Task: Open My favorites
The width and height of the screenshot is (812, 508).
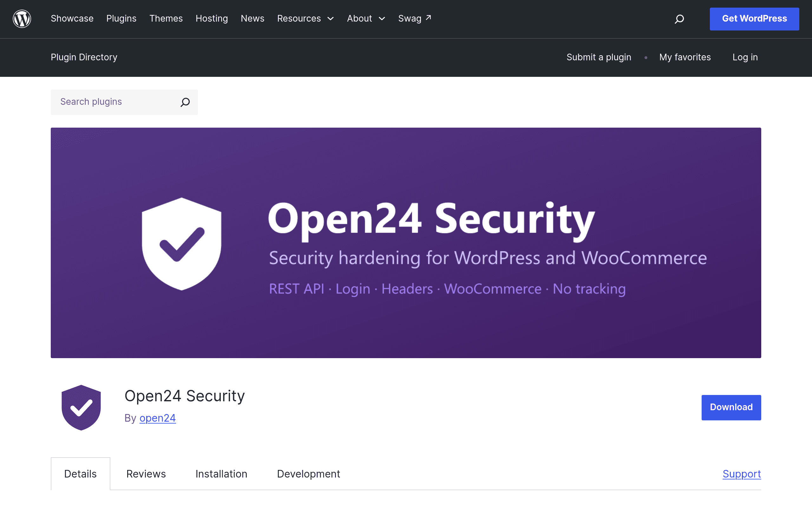Action: 685,57
